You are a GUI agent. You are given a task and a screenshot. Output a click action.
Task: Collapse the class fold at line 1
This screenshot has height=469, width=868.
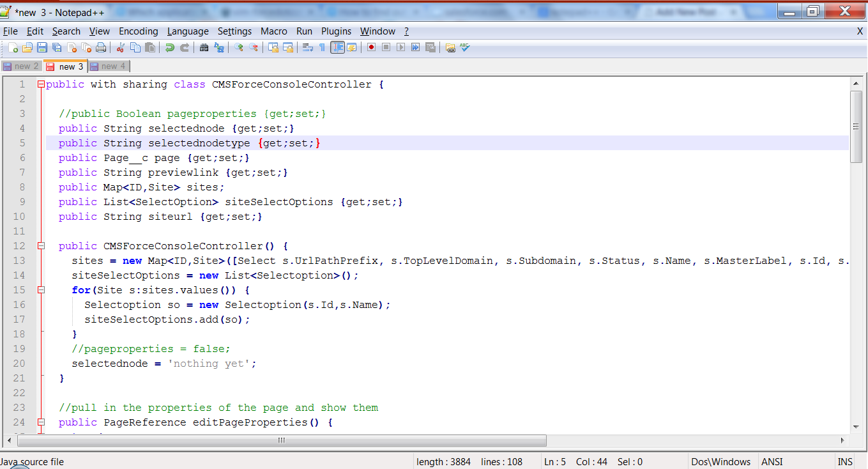pos(41,84)
